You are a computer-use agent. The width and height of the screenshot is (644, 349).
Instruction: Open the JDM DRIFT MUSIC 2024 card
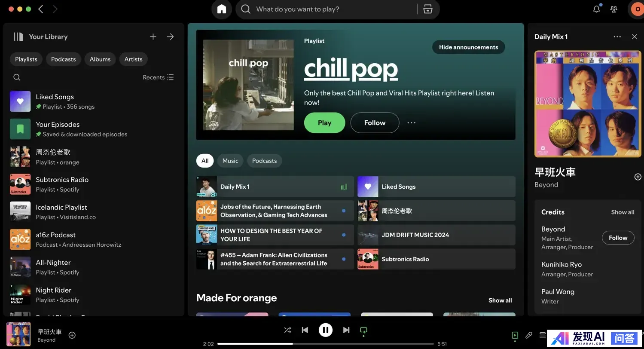click(x=436, y=235)
